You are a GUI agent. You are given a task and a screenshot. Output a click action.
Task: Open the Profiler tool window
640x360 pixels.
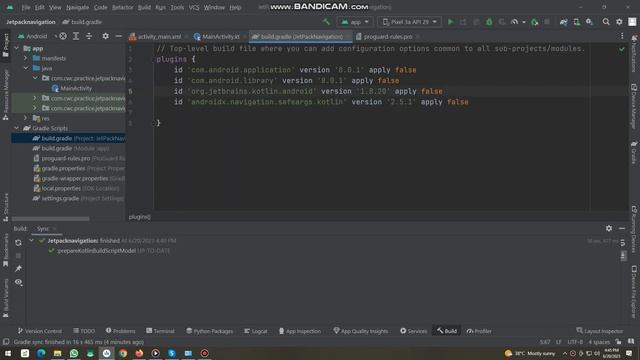click(479, 331)
